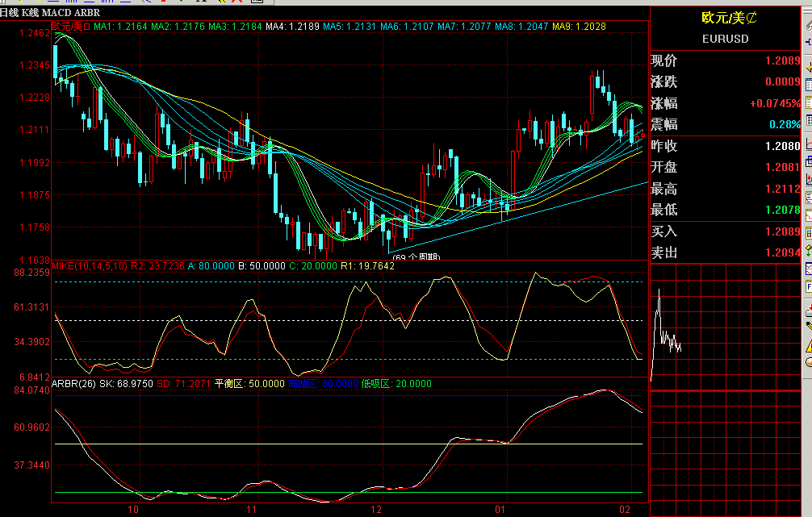Click the 1.2111 price axis label
812x517 pixels.
point(35,130)
